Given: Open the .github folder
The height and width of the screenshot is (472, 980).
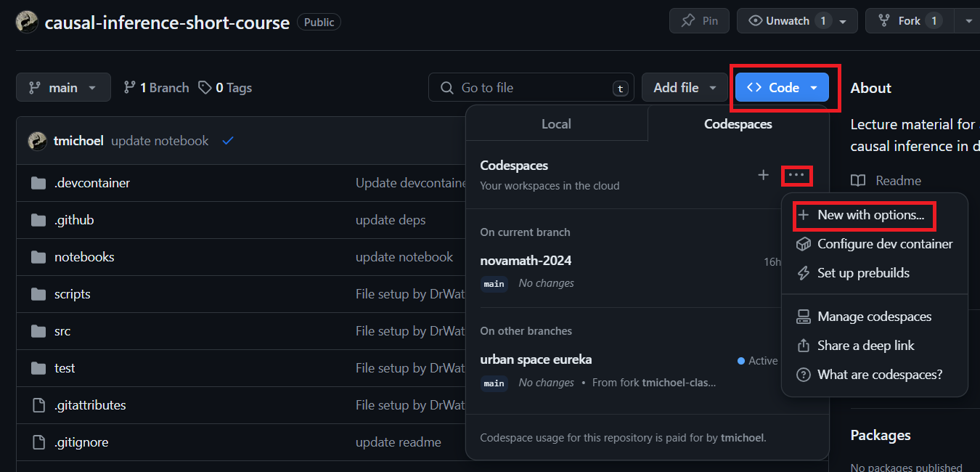Looking at the screenshot, I should [74, 220].
